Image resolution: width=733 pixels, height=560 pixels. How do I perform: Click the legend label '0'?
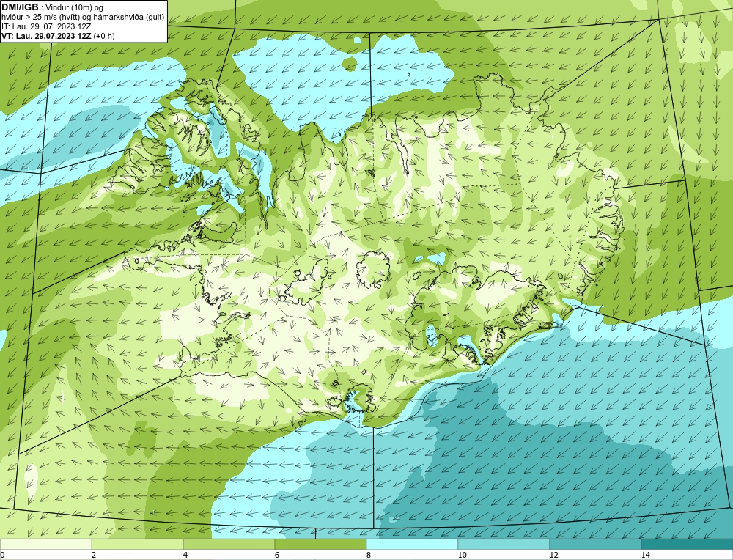[2, 555]
